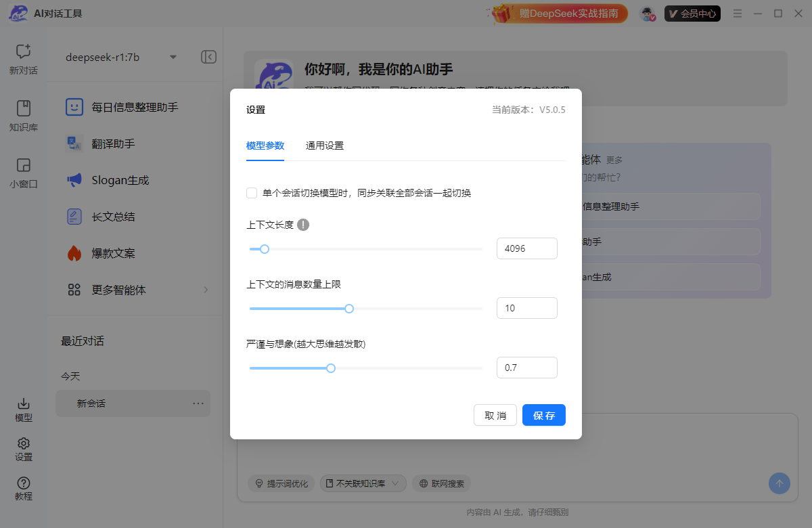Click the AI对话工具 app logo
Screen dimensions: 812x528
(x=18, y=14)
